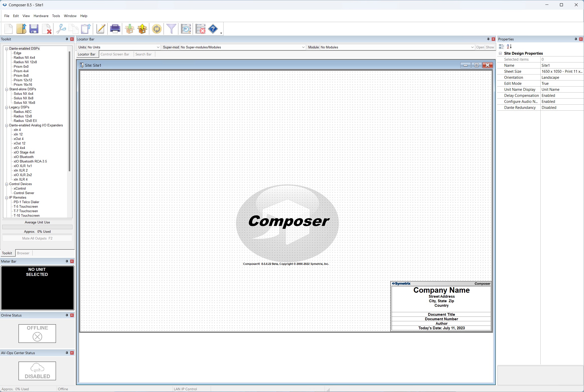Open the Super-mod dropdown
This screenshot has height=392, width=584.
[x=303, y=47]
